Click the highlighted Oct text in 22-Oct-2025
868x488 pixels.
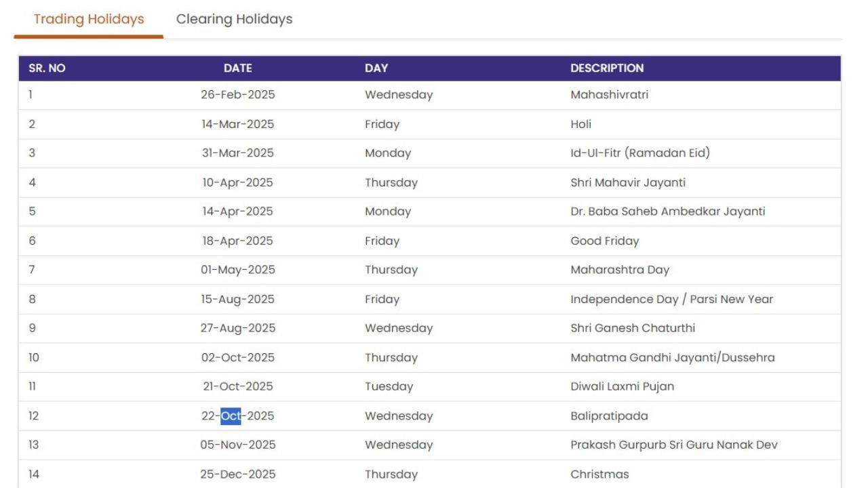(231, 415)
